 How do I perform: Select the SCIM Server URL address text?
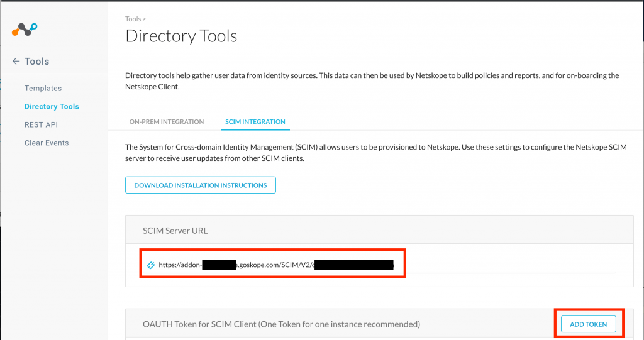coord(276,265)
